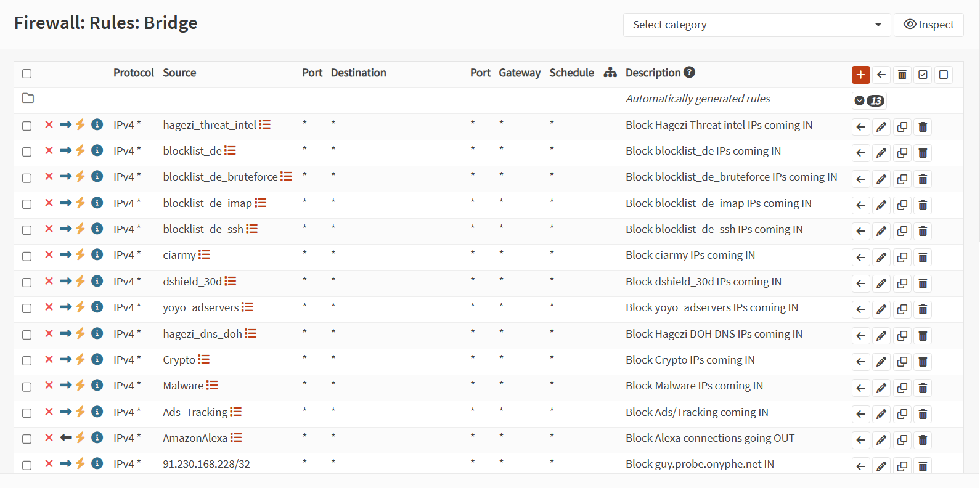Select 'Block Alexa connections going OUT' description
This screenshot has height=488, width=980.
[710, 438]
